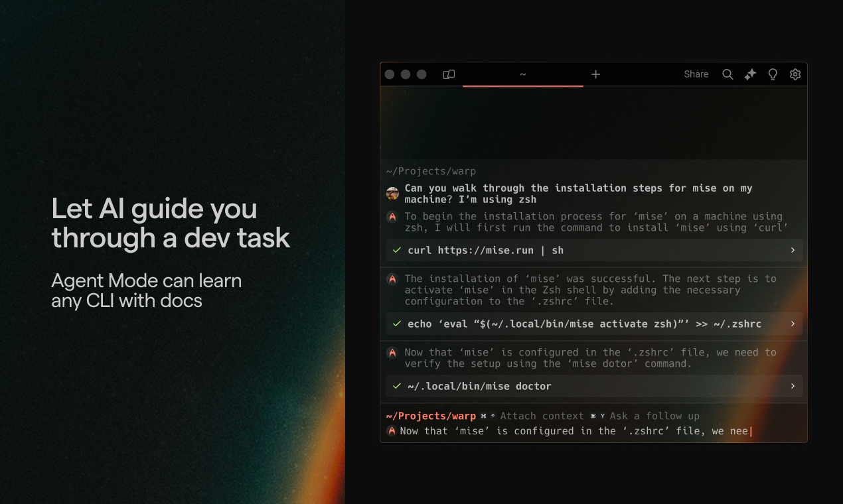Click the check mark beside curl command
Image resolution: width=843 pixels, height=504 pixels.
(397, 250)
